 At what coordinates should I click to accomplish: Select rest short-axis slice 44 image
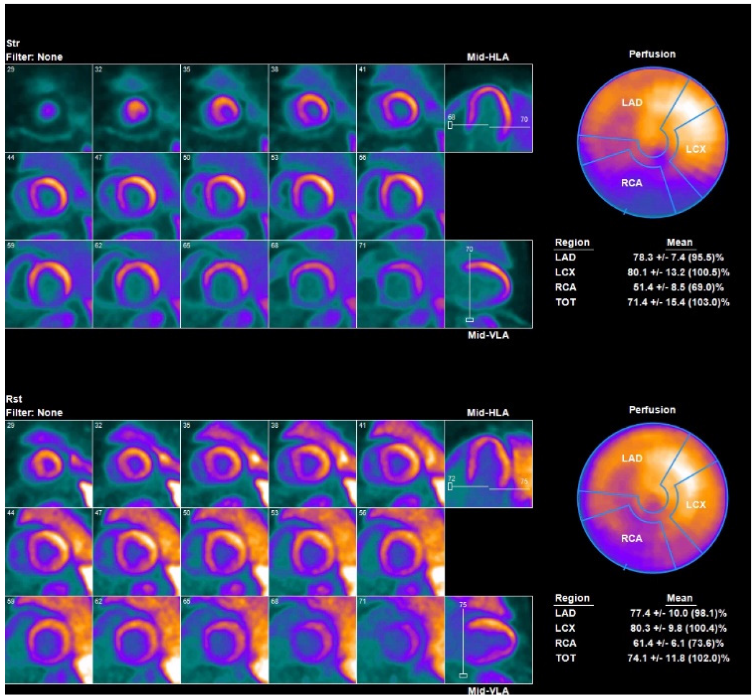[49, 552]
